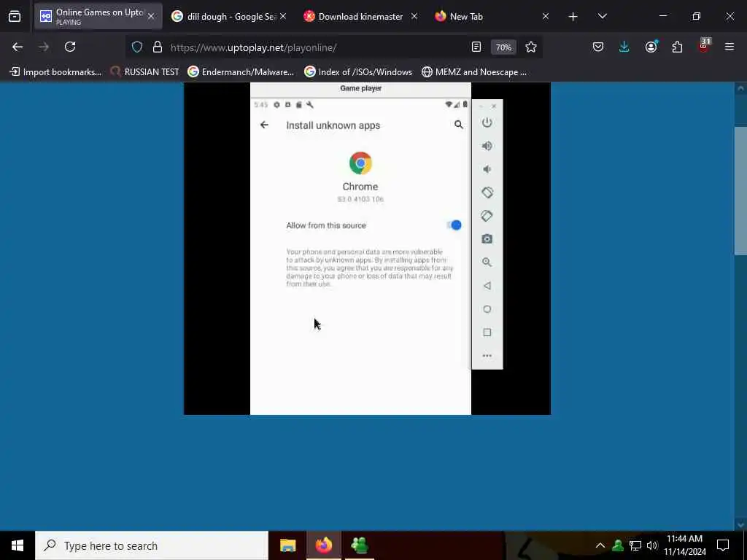This screenshot has height=560, width=747.
Task: Open the Firefox application hamburger menu
Action: click(729, 47)
